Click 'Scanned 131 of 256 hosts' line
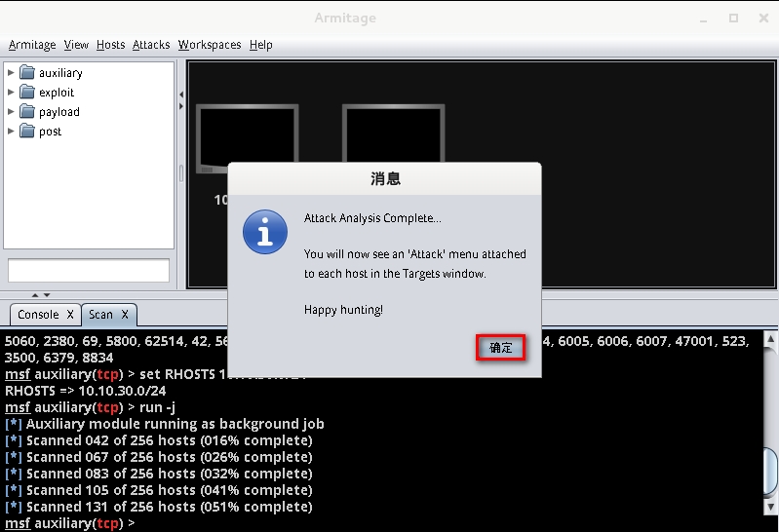The width and height of the screenshot is (779, 532). coord(159,507)
